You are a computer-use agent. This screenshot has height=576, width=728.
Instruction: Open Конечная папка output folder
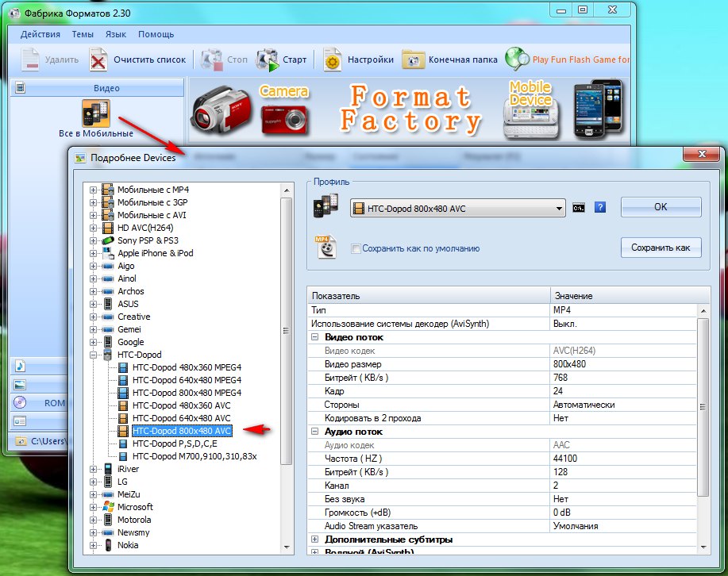coord(414,60)
